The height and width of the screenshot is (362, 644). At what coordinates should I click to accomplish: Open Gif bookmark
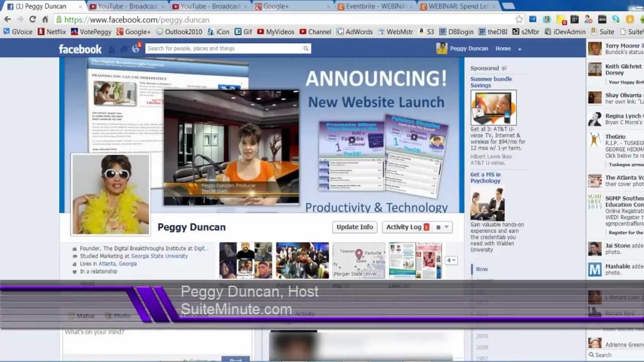click(x=244, y=31)
